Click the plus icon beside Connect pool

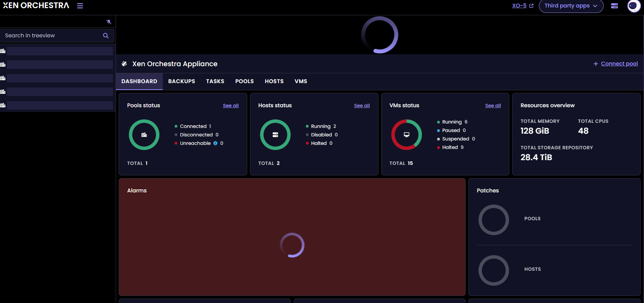tap(596, 64)
